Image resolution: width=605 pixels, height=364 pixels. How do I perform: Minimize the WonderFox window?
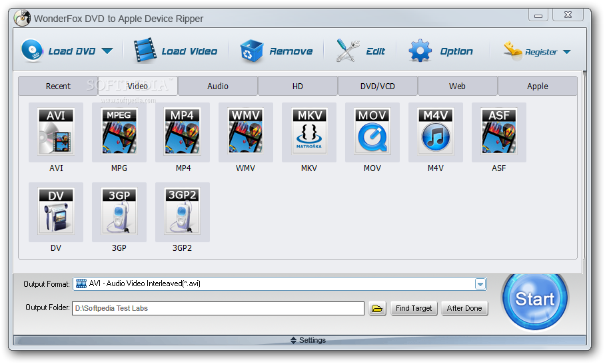538,15
